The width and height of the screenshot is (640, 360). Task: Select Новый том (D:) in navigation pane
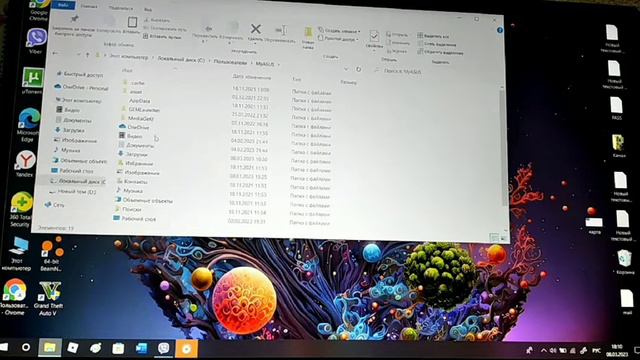tap(73, 191)
